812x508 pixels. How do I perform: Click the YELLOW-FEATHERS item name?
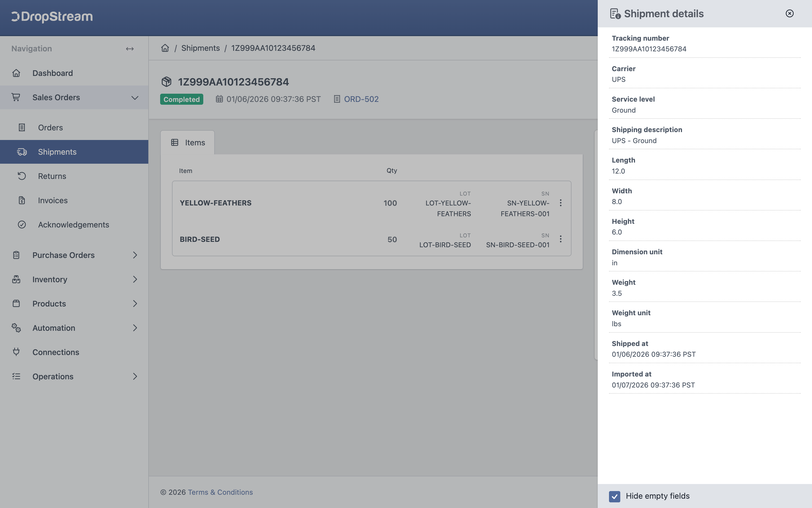pyautogui.click(x=215, y=203)
